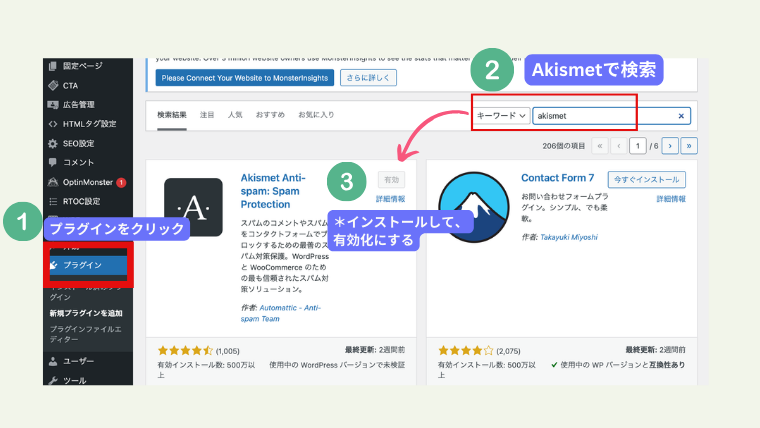Open the コメント speech bubble icon
The height and width of the screenshot is (428, 760).
coord(53,162)
